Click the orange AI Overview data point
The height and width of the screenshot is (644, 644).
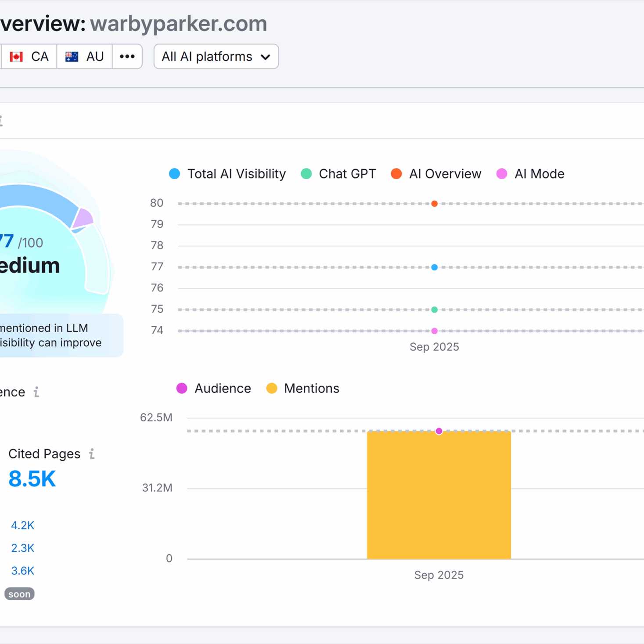(x=434, y=204)
